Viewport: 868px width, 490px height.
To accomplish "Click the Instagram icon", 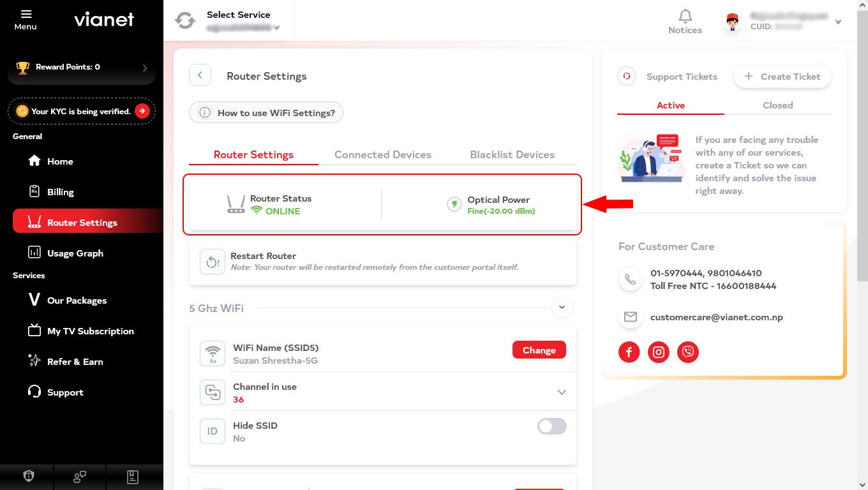I will click(658, 352).
